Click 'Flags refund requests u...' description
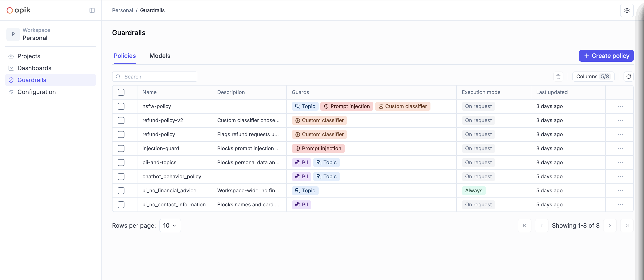Viewport: 644px width, 280px height. tap(248, 134)
